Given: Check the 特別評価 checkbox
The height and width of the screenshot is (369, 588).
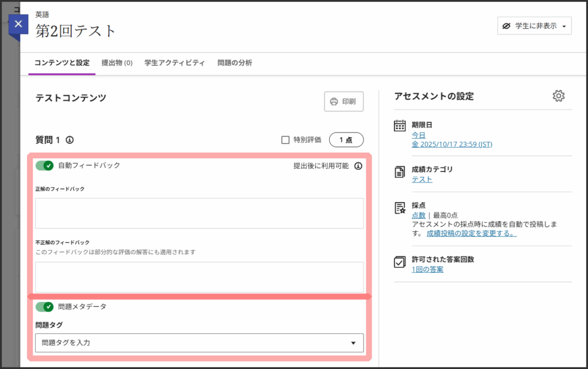Looking at the screenshot, I should point(285,139).
